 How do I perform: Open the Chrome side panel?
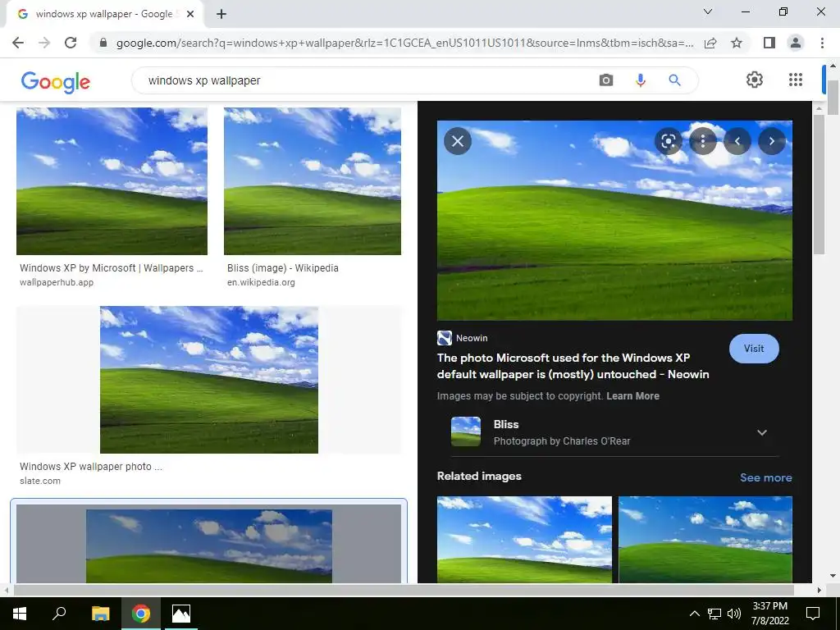click(769, 43)
